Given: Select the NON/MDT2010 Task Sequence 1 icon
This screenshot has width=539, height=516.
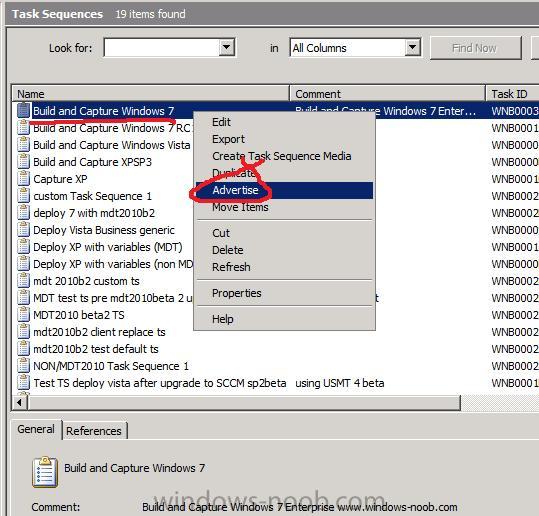Looking at the screenshot, I should (23, 366).
